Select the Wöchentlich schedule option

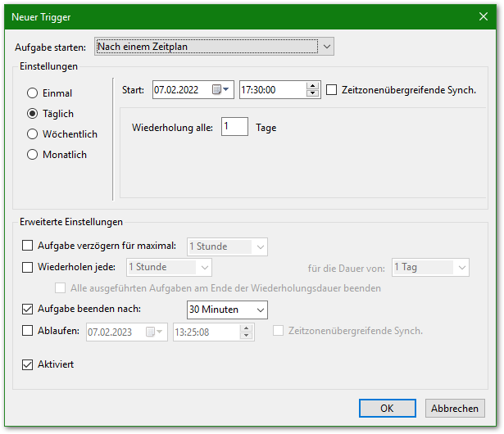click(x=33, y=134)
